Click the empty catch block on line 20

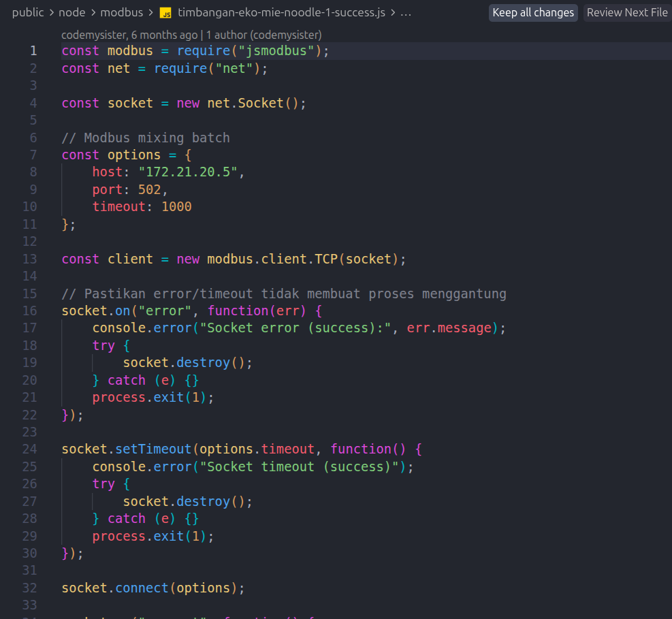click(x=191, y=381)
